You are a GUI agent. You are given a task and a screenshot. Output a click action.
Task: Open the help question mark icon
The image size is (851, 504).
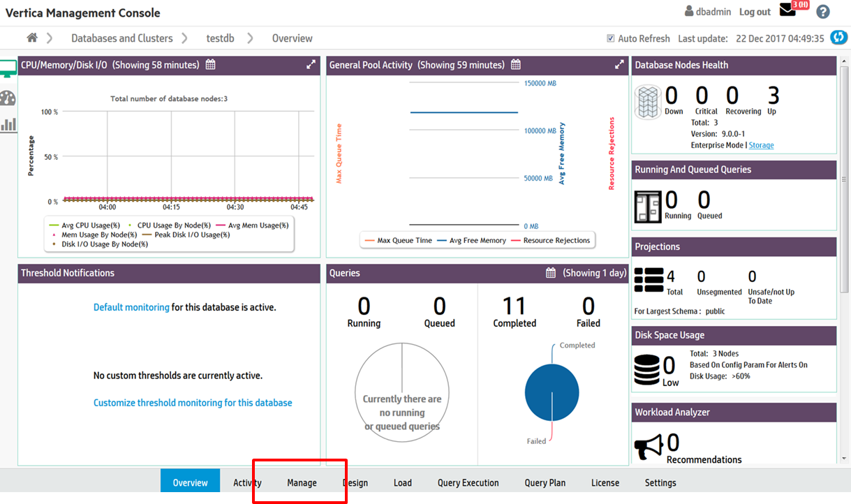click(x=823, y=12)
